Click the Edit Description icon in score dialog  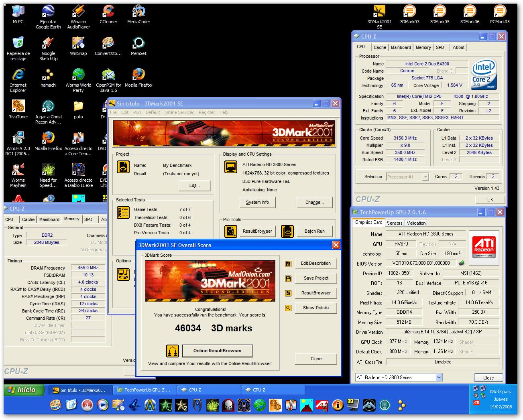pyautogui.click(x=288, y=264)
